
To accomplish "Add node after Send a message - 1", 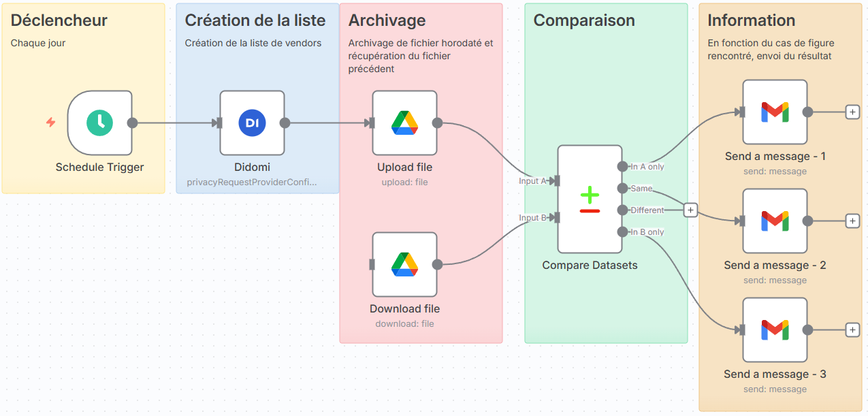I will click(x=852, y=112).
